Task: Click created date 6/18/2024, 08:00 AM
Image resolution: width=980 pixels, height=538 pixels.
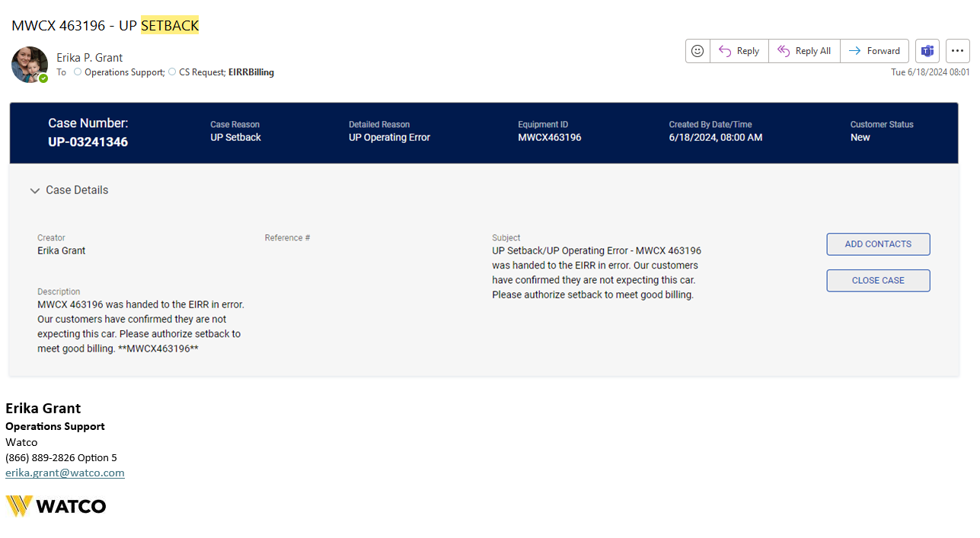Action: (715, 138)
